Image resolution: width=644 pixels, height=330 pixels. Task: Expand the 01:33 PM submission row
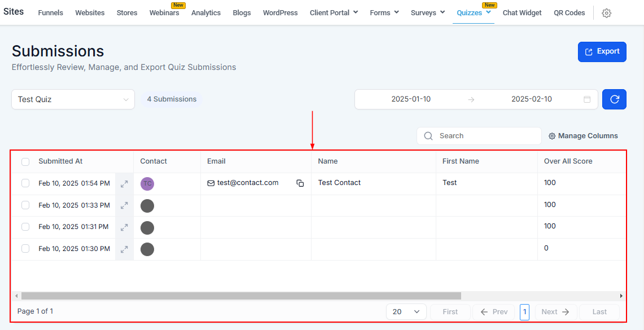click(124, 206)
